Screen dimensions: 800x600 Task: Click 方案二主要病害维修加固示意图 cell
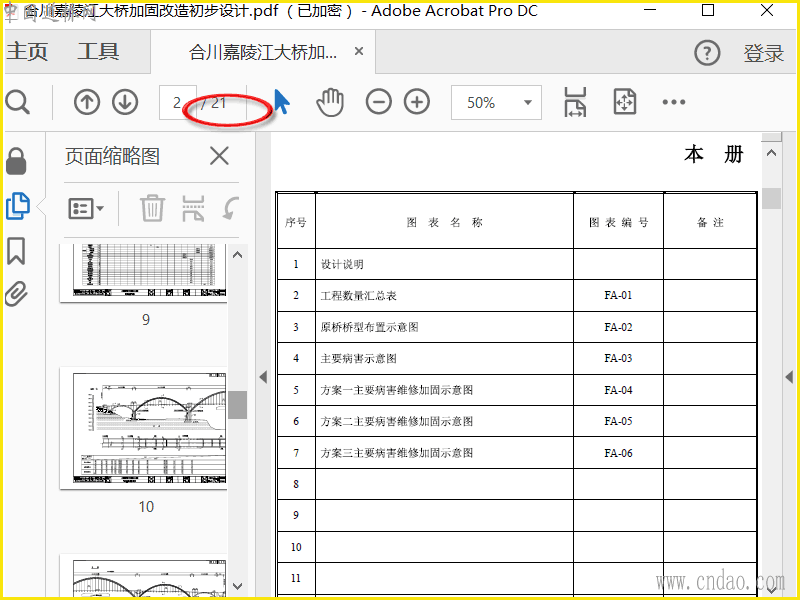pos(444,421)
